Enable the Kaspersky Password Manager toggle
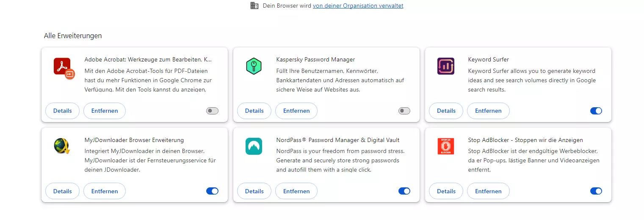The image size is (644, 220). pyautogui.click(x=404, y=111)
